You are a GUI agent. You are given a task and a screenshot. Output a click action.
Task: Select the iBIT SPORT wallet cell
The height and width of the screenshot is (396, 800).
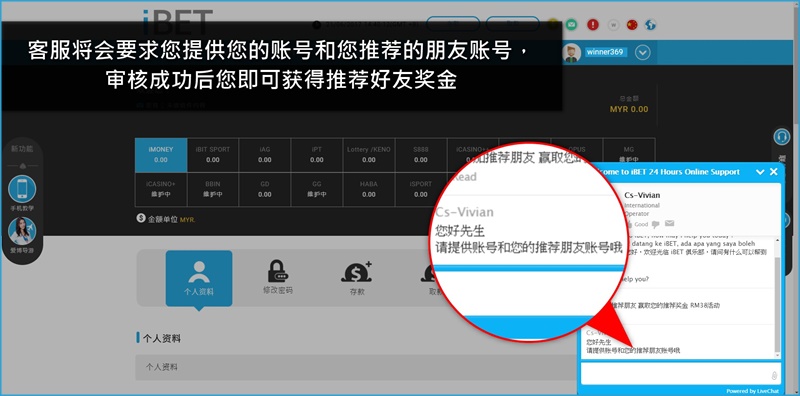[213, 155]
